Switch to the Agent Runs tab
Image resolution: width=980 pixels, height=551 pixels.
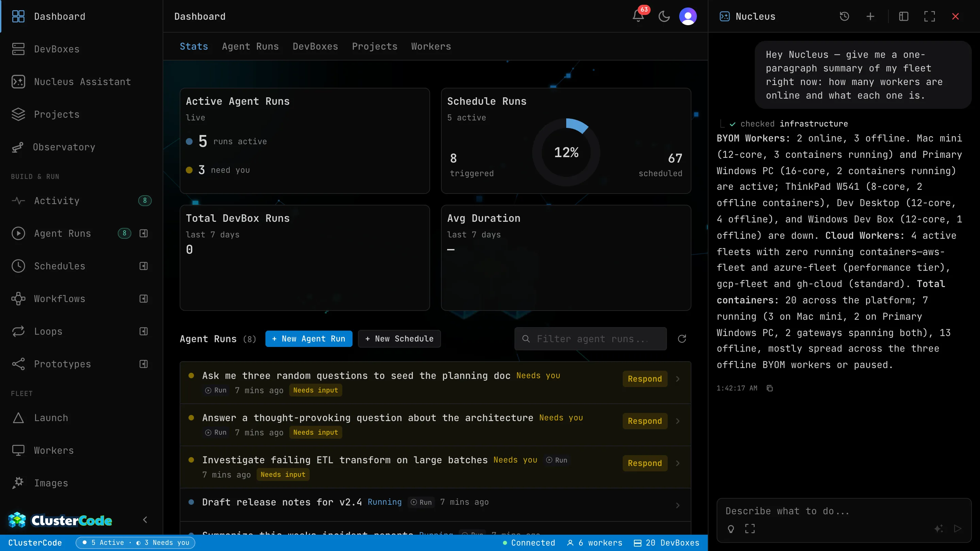250,46
